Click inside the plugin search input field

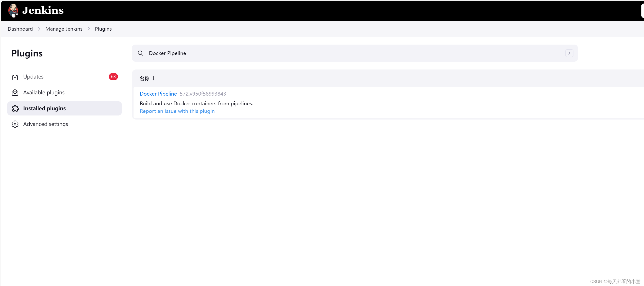[x=300, y=53]
